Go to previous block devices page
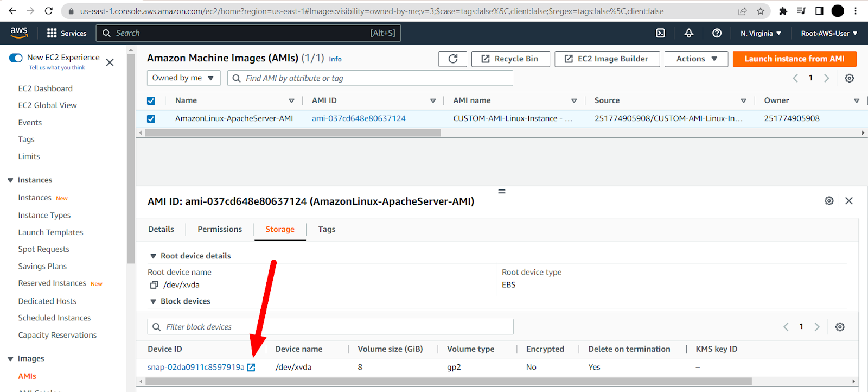The height and width of the screenshot is (392, 868). (786, 327)
